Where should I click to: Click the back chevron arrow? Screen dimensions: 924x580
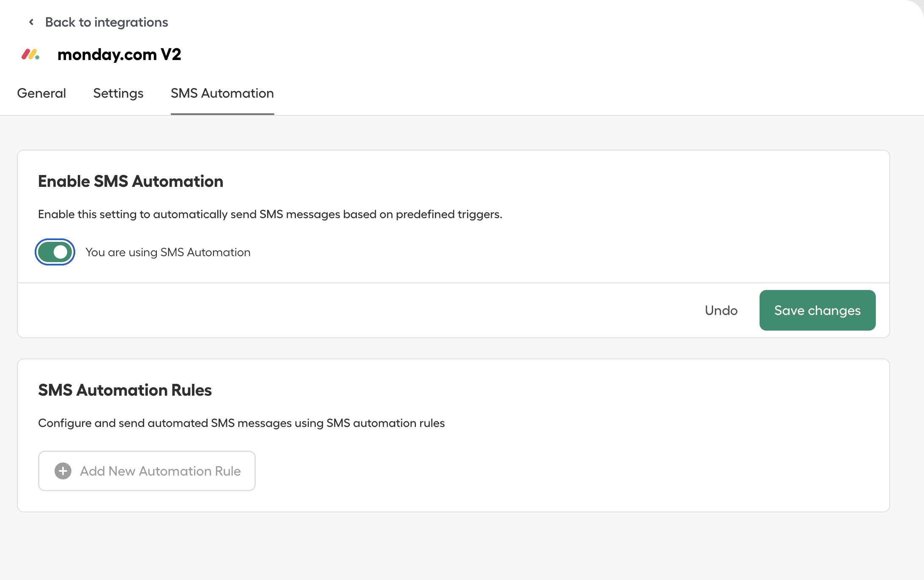click(x=31, y=22)
